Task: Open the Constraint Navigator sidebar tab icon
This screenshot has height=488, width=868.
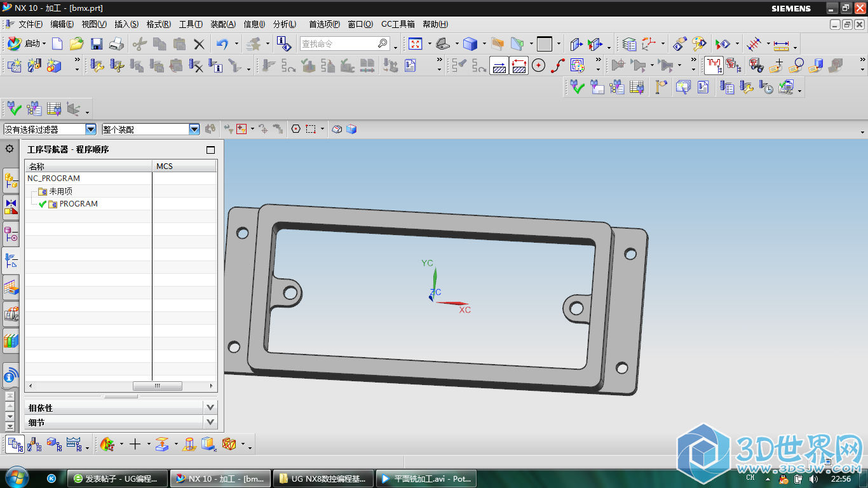Action: [11, 207]
